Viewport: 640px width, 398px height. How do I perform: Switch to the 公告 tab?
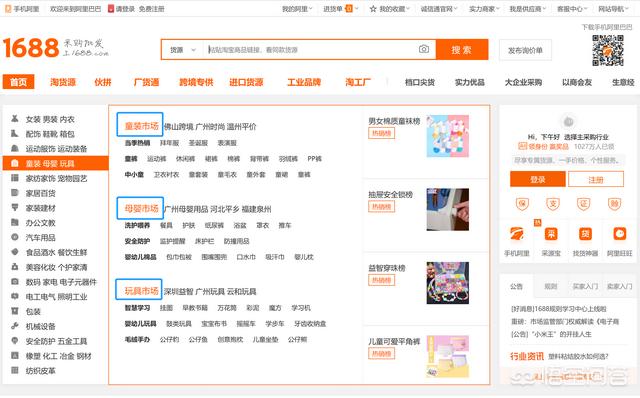click(516, 286)
